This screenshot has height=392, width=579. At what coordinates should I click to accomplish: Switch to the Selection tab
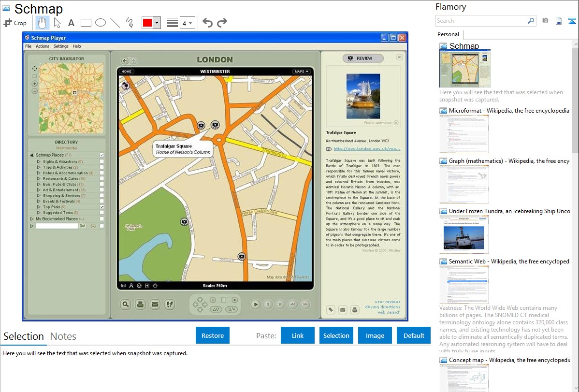(x=24, y=336)
